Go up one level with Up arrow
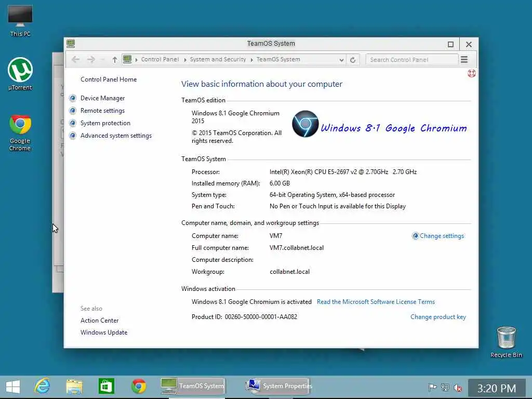Viewport: 532px width, 399px height. [x=115, y=60]
